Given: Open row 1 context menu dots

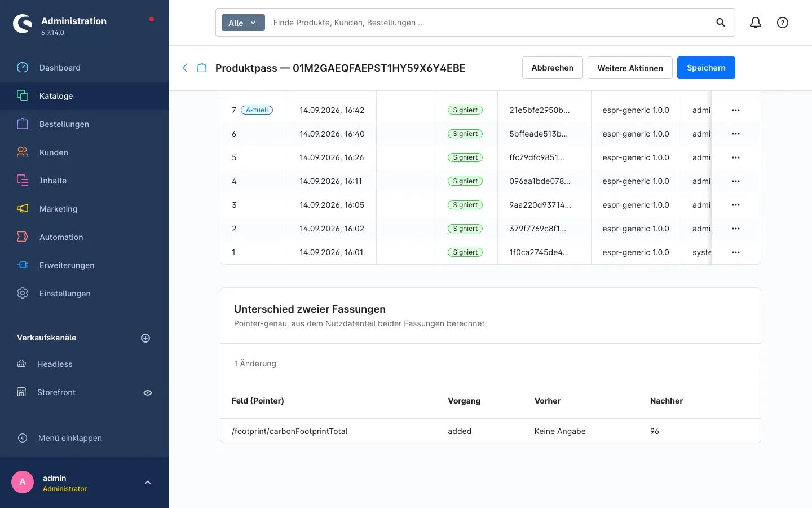Looking at the screenshot, I should (736, 252).
